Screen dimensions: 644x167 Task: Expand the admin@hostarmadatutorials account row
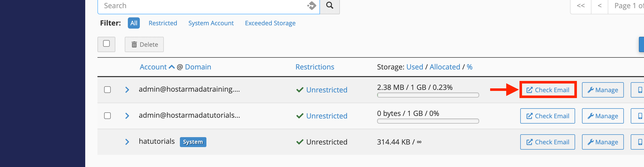coord(127,116)
